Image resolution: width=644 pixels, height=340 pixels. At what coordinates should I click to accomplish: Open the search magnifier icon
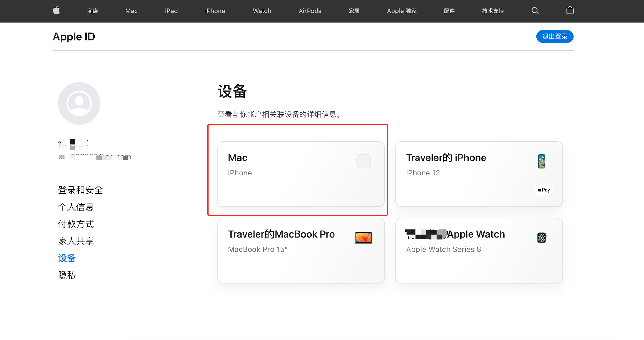pyautogui.click(x=535, y=11)
